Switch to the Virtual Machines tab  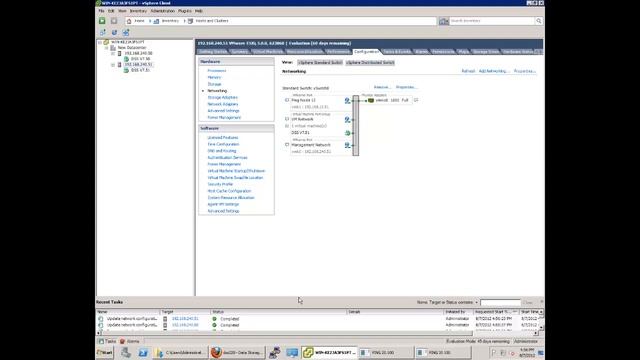coord(268,52)
